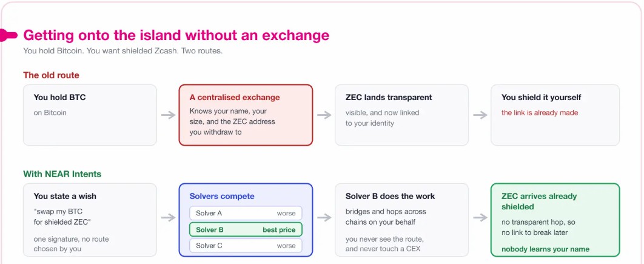Click arrow before You shield it yourself
The height and width of the screenshot is (264, 644).
(480, 115)
